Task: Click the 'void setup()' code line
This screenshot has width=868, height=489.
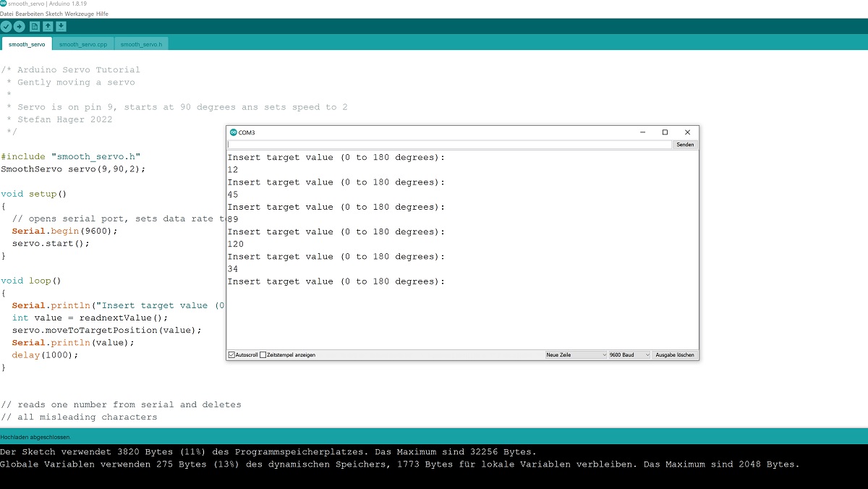Action: [34, 194]
